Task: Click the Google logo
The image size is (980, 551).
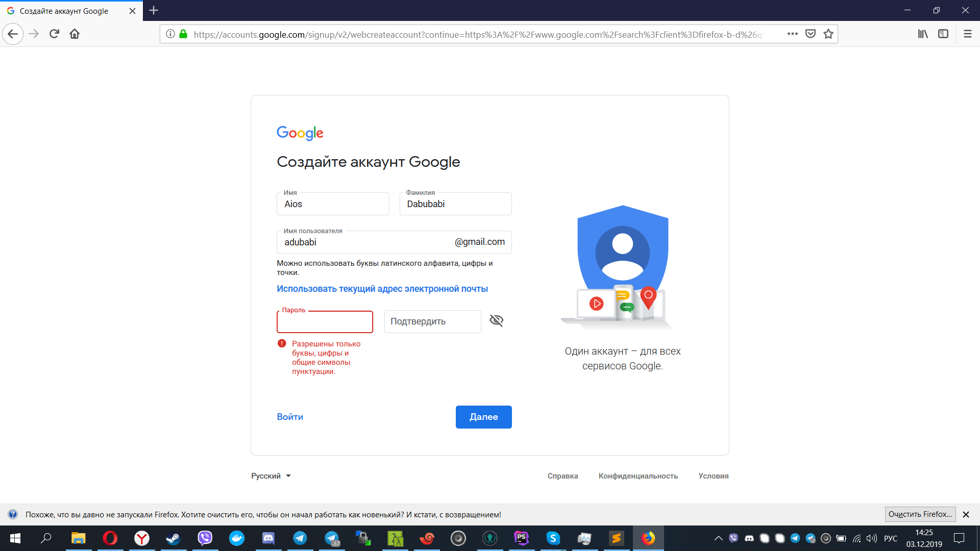Action: point(300,133)
